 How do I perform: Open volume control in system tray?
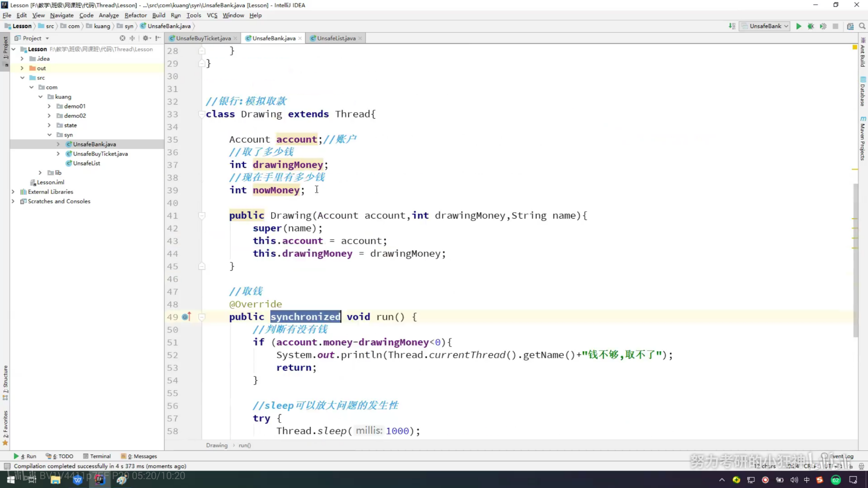coord(794,480)
